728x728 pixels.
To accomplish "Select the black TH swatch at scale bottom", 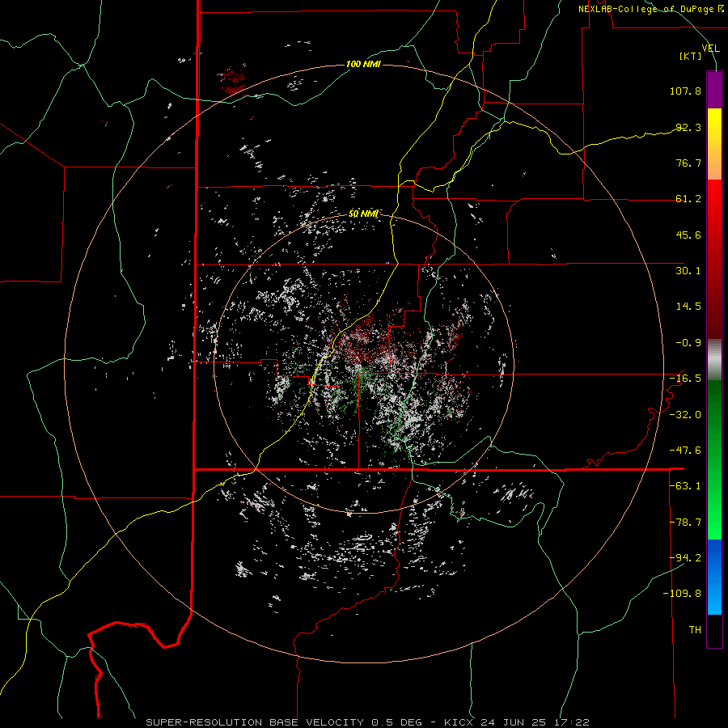I will 714,630.
